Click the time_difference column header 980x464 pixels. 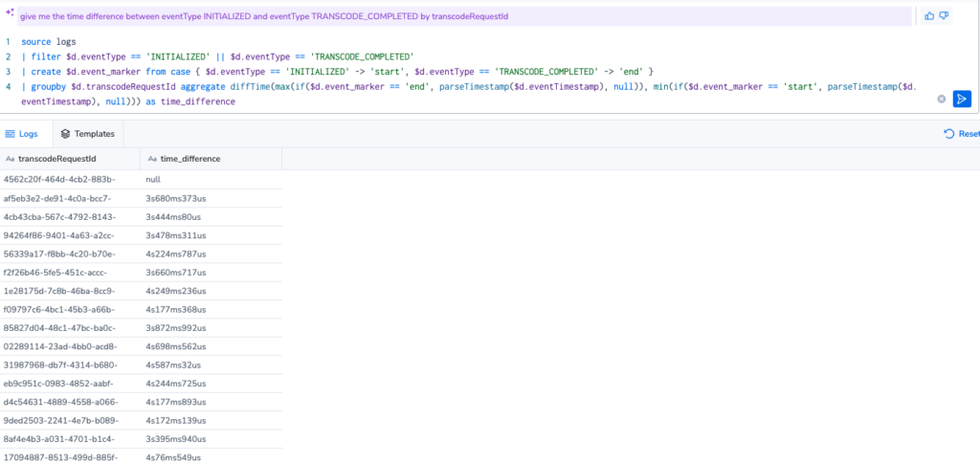(x=212, y=159)
